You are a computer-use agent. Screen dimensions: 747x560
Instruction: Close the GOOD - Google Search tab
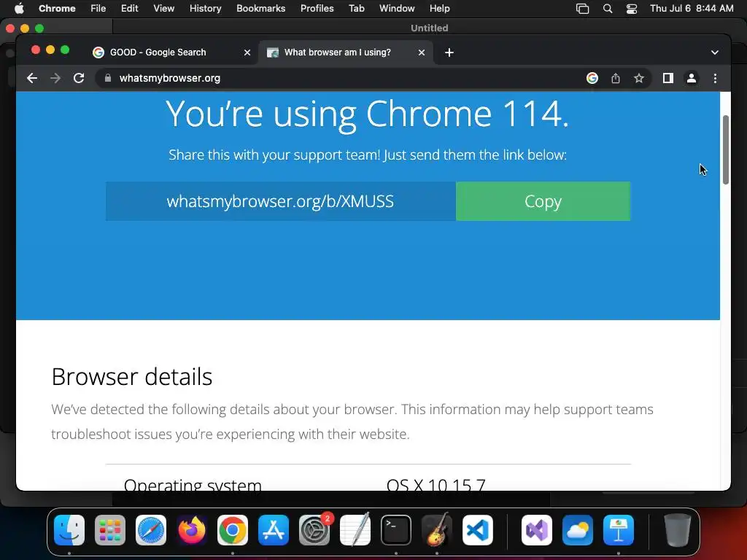247,52
